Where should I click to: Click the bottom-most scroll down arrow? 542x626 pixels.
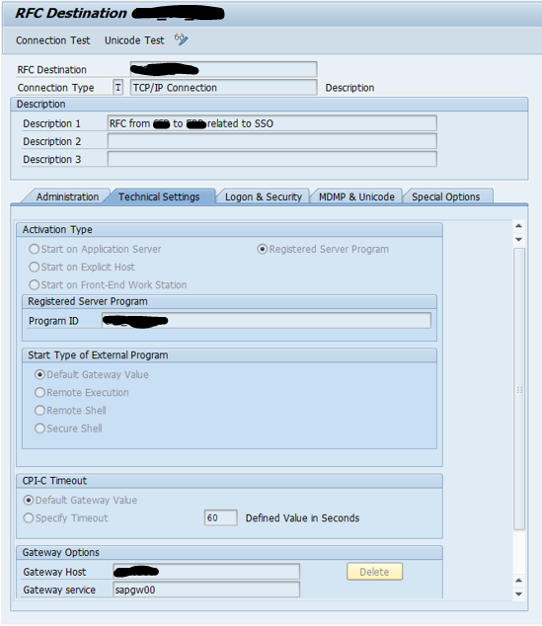tap(518, 594)
